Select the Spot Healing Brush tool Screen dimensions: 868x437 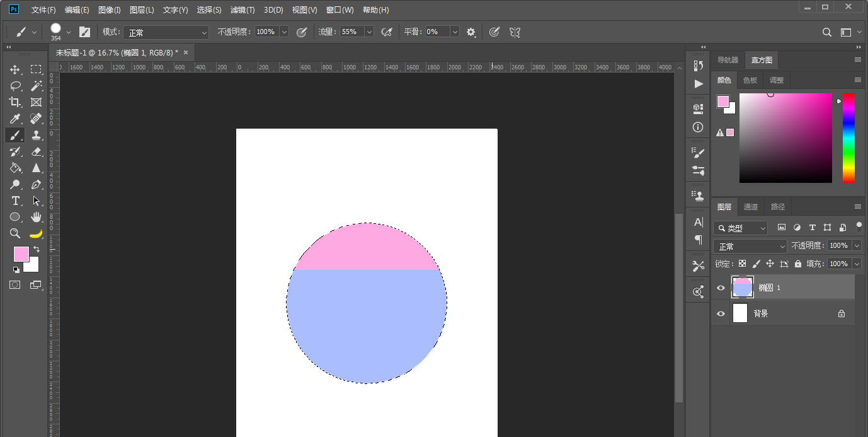coord(36,119)
